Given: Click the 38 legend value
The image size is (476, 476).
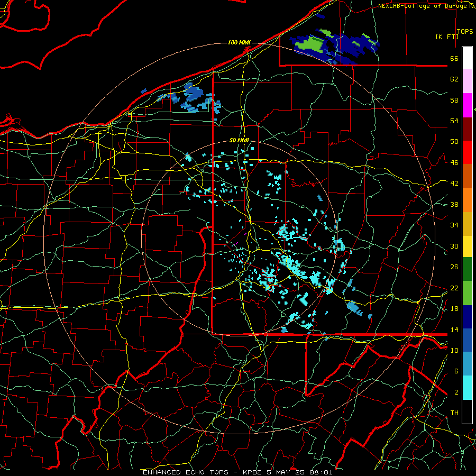Looking at the screenshot, I should tap(454, 204).
